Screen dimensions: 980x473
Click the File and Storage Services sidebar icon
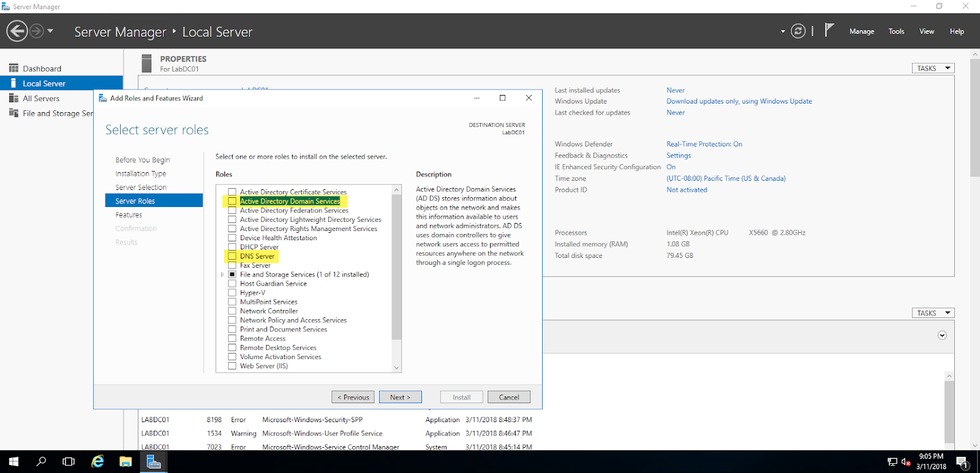point(13,113)
